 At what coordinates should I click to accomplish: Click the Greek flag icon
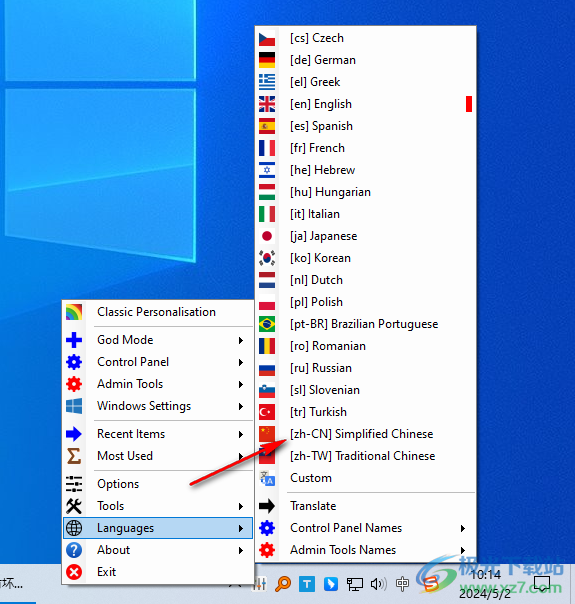pos(267,82)
